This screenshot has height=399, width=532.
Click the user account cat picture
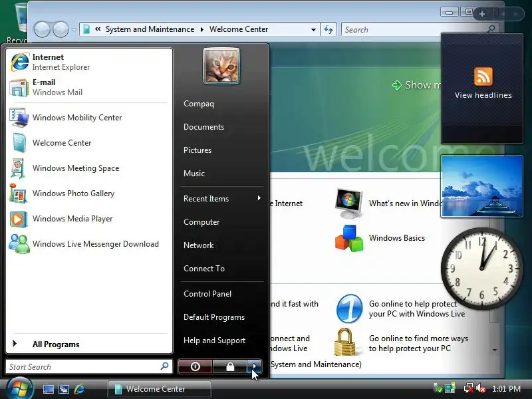[221, 65]
